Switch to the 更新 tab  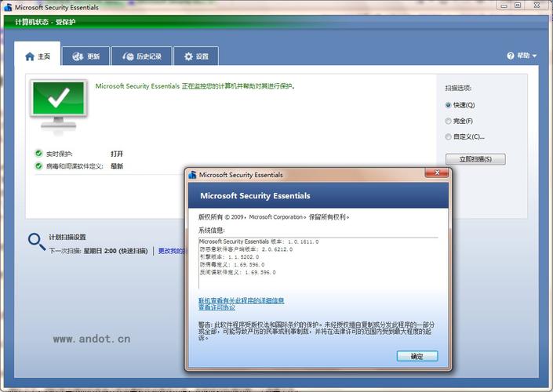[x=86, y=56]
